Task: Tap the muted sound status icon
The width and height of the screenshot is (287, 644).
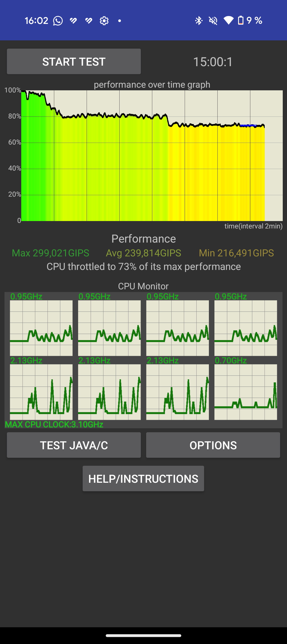Action: click(x=213, y=20)
